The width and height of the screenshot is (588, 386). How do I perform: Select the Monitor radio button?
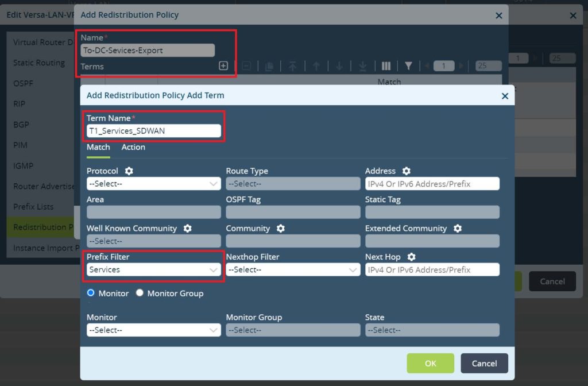91,293
